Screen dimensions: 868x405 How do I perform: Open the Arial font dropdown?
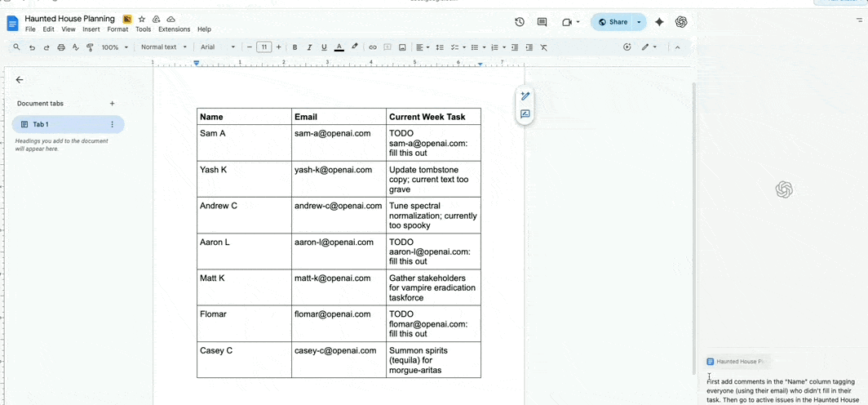[x=218, y=47]
